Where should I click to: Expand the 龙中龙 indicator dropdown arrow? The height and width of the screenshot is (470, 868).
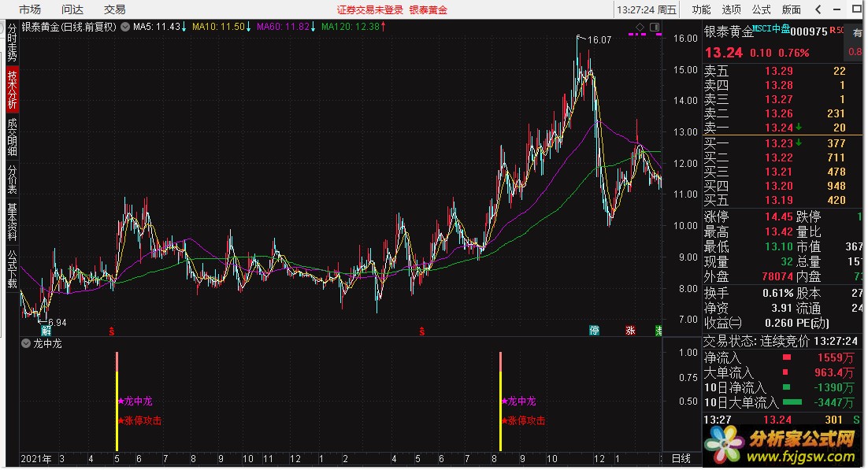point(25,343)
